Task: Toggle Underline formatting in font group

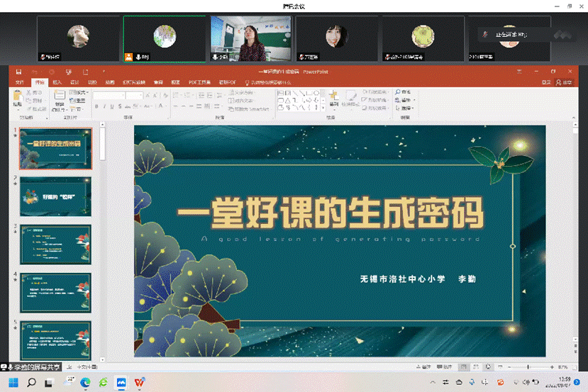Action: coord(111,106)
